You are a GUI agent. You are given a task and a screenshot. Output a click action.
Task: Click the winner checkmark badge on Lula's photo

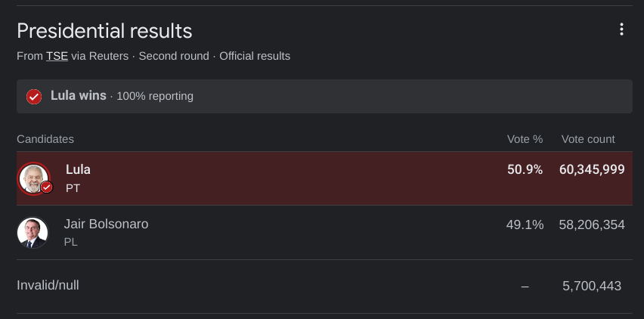(x=47, y=187)
